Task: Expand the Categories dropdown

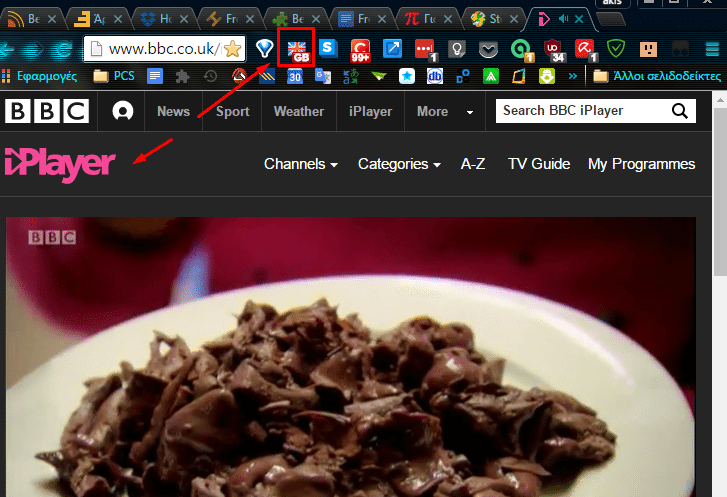Action: pos(399,164)
